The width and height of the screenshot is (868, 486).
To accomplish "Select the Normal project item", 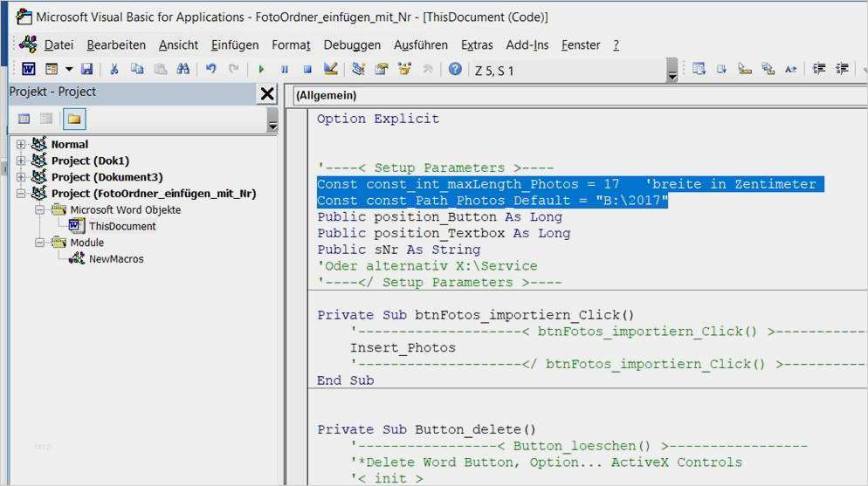I will [x=70, y=144].
